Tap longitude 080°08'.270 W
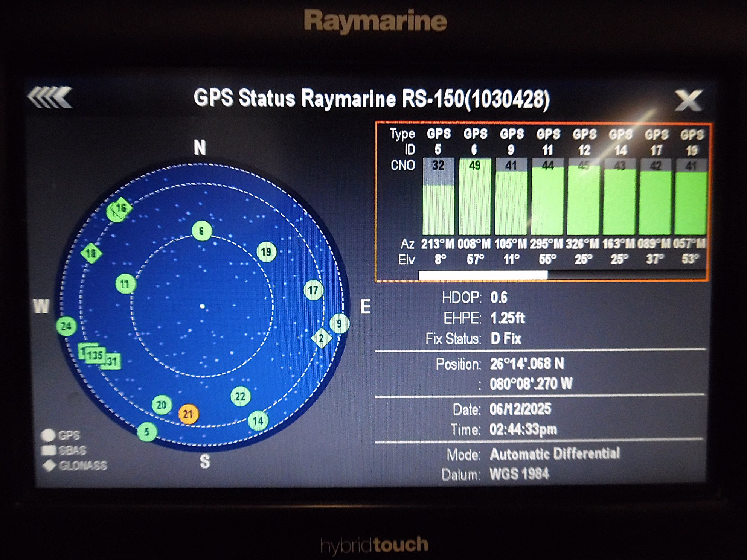This screenshot has width=747, height=560. 531,384
